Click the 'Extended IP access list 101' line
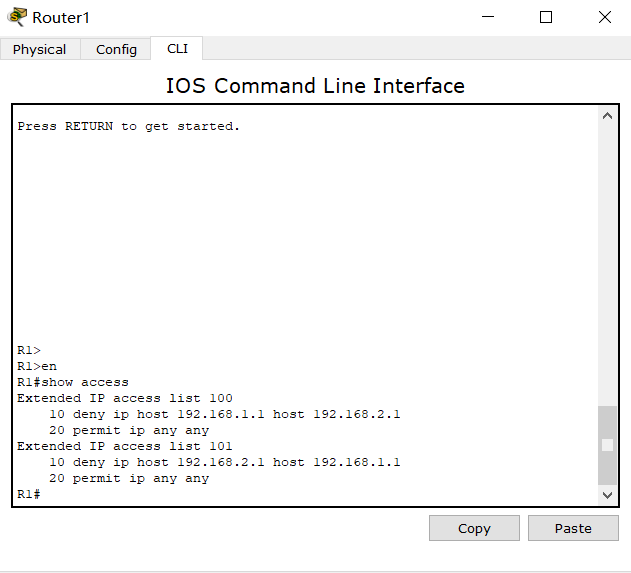Image resolution: width=631 pixels, height=573 pixels. pos(125,446)
